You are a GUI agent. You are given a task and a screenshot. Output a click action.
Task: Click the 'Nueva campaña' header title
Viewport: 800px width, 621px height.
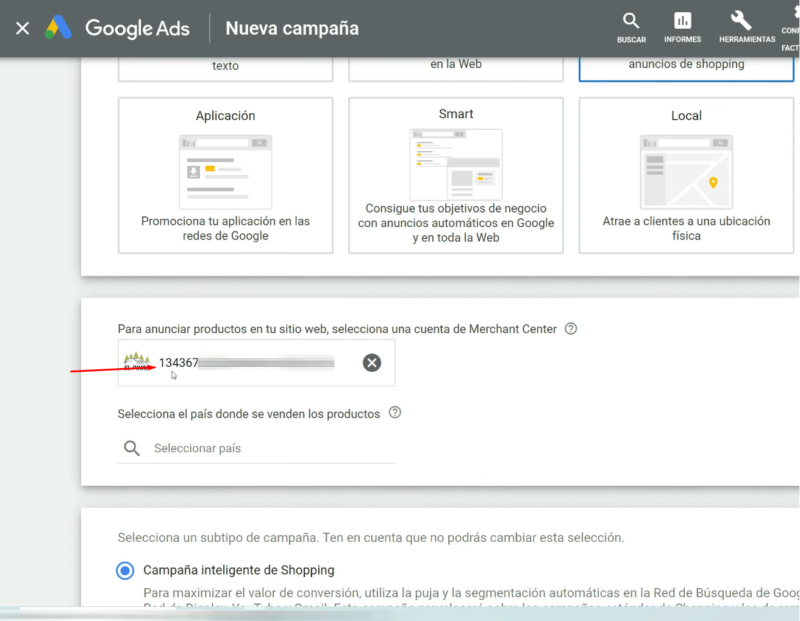(x=292, y=29)
